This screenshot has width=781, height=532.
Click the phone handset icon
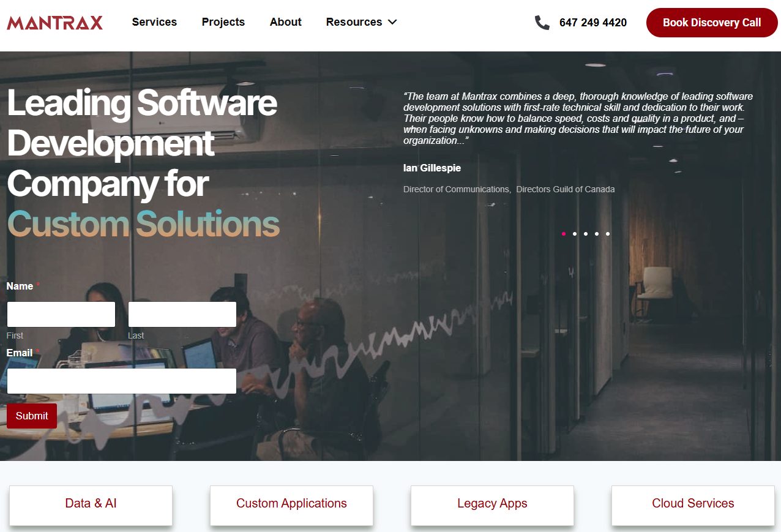click(x=542, y=23)
